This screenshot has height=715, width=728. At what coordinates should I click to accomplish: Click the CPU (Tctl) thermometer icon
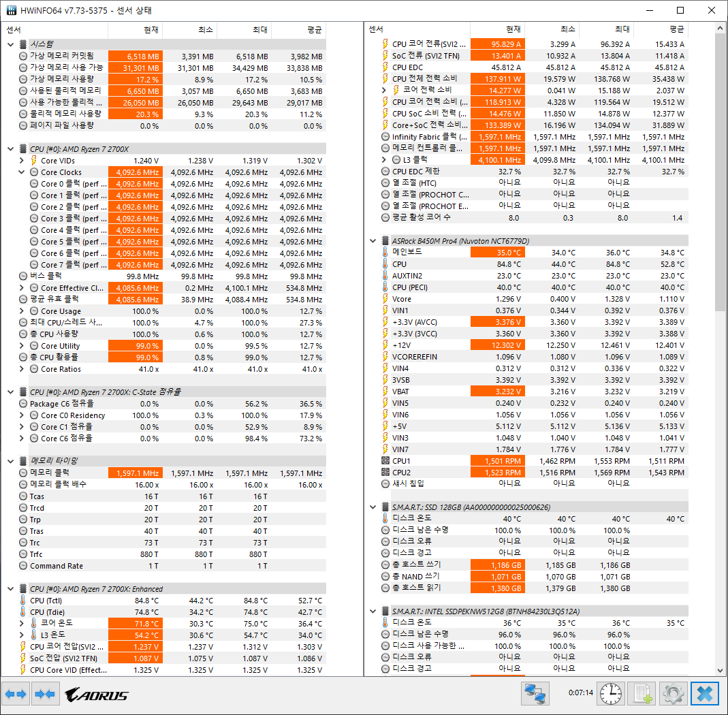click(x=22, y=601)
